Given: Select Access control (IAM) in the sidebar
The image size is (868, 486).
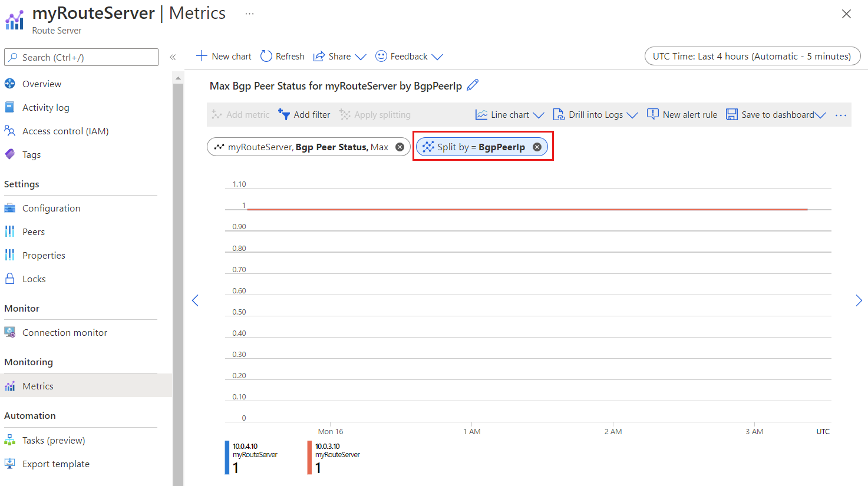Looking at the screenshot, I should [x=65, y=131].
